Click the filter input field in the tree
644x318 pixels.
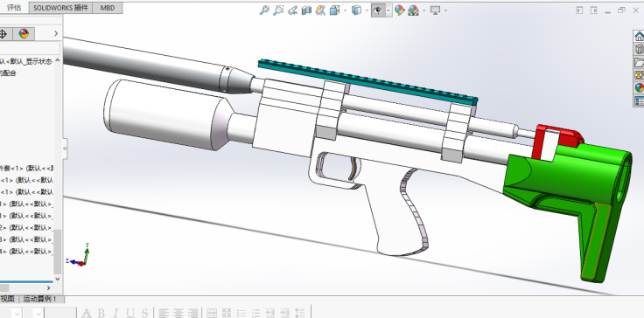[x=30, y=48]
